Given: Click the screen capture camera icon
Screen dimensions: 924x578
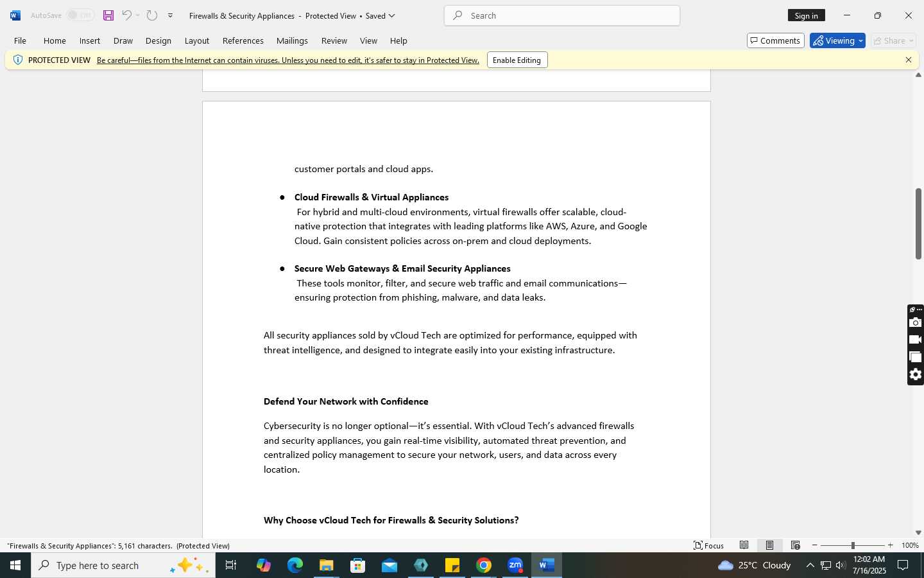Looking at the screenshot, I should (916, 322).
